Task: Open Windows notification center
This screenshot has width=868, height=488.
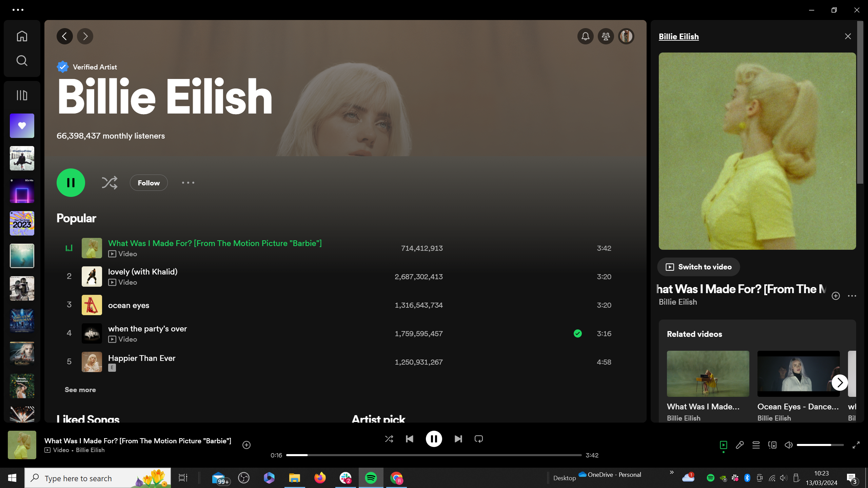Action: click(x=852, y=478)
